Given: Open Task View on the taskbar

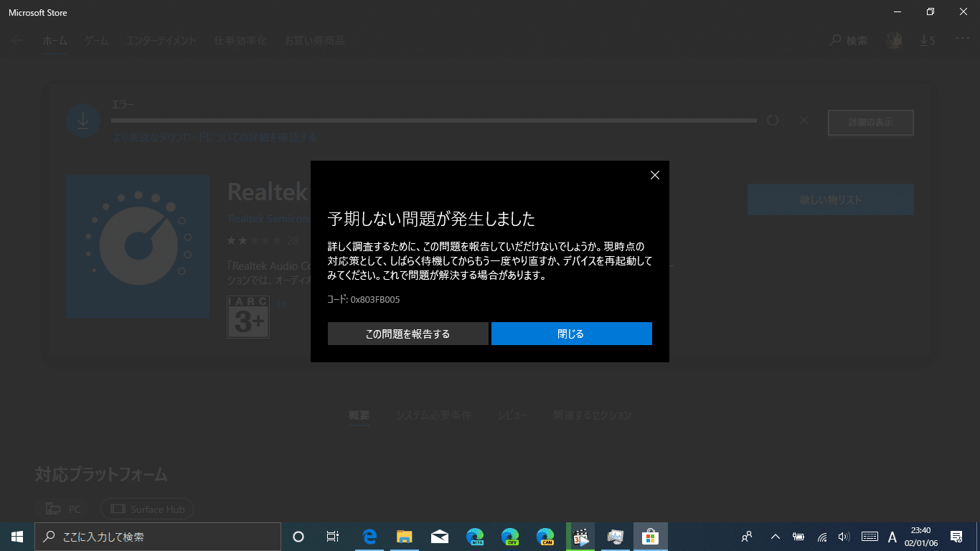Looking at the screenshot, I should (x=333, y=537).
